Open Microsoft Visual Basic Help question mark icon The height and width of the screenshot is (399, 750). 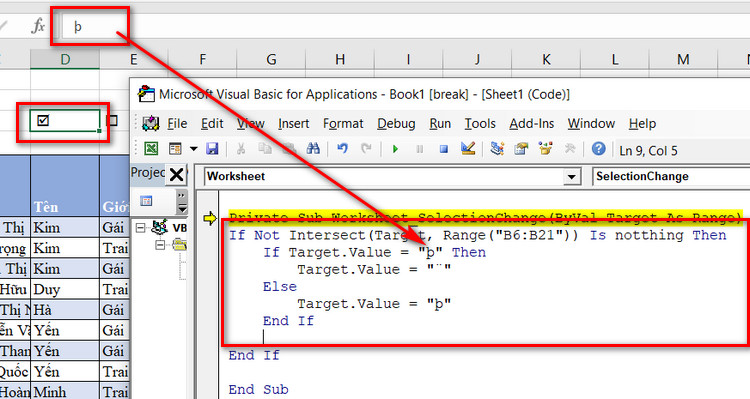coord(598,149)
